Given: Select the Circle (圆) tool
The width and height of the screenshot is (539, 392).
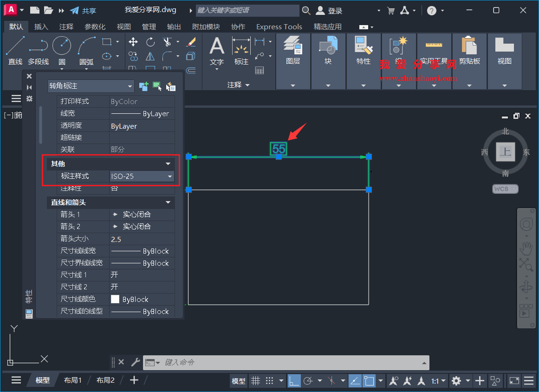Looking at the screenshot, I should [x=62, y=50].
